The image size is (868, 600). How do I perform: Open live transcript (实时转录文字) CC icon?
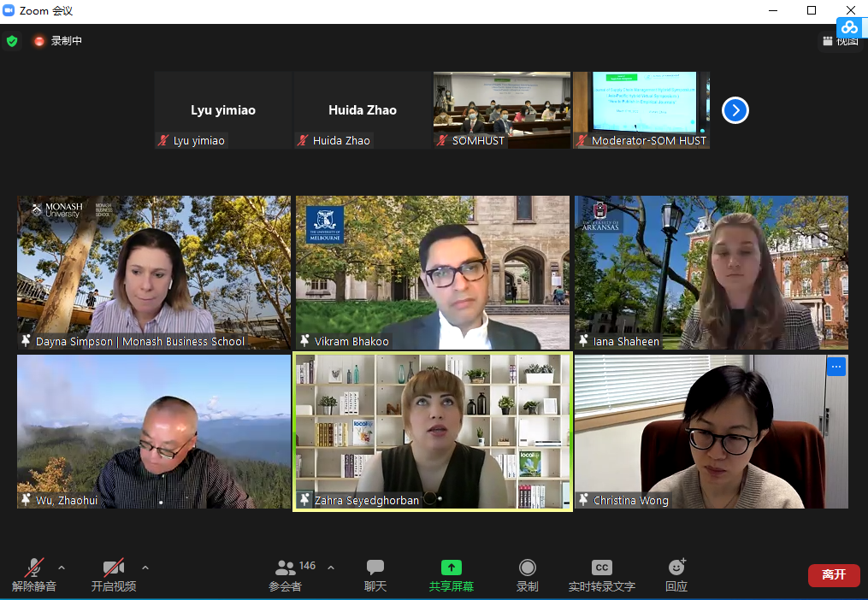click(602, 568)
